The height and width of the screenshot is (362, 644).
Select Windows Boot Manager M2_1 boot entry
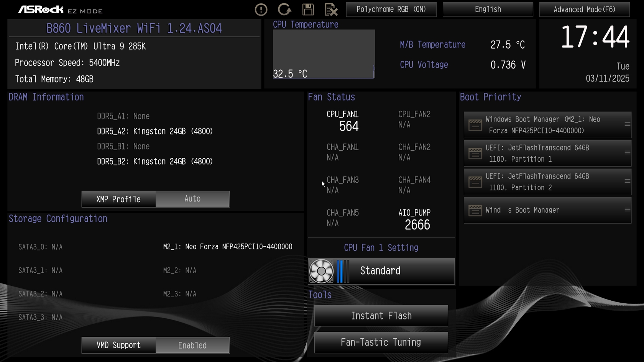[x=547, y=125]
